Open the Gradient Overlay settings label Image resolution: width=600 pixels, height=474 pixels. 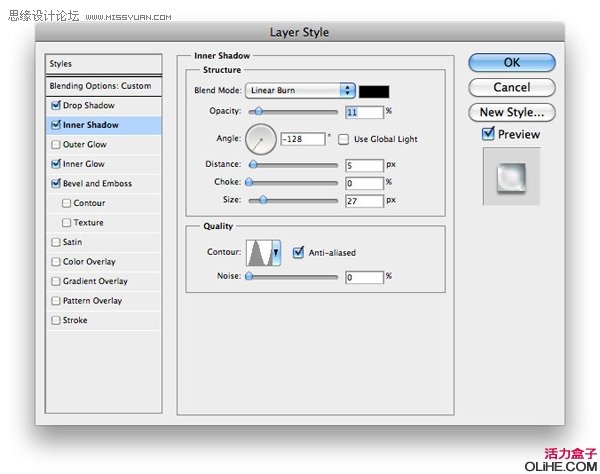point(95,281)
